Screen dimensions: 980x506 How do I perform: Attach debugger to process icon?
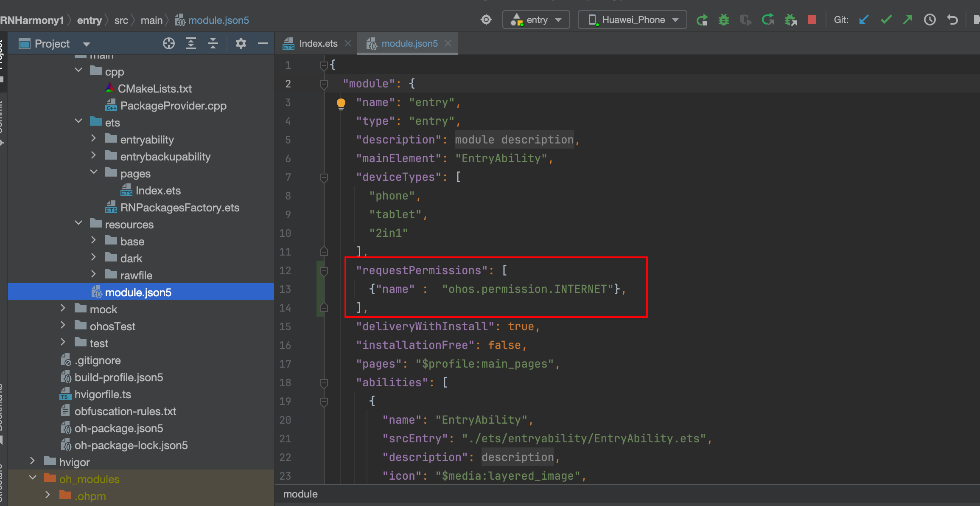(790, 20)
